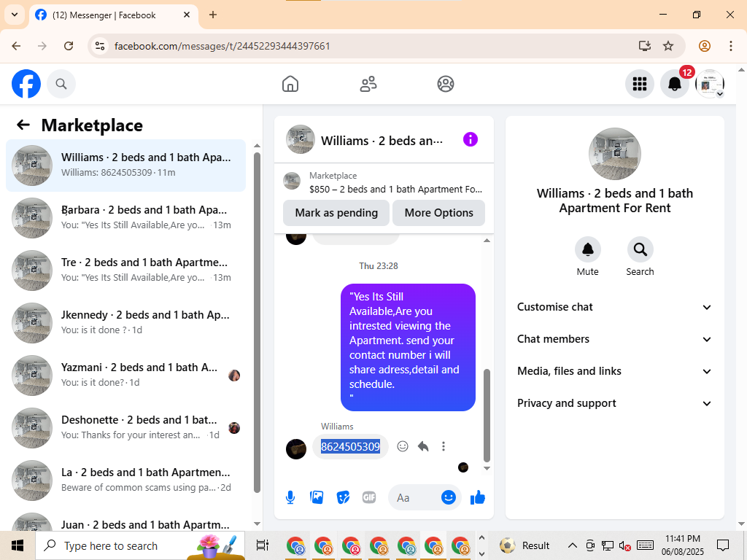Viewport: 747px width, 560px height.
Task: Open the Tre conversation
Action: [x=125, y=270]
